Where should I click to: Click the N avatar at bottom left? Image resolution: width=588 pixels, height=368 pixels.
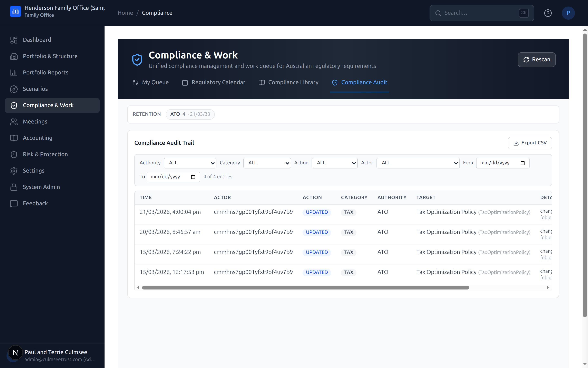click(x=15, y=352)
